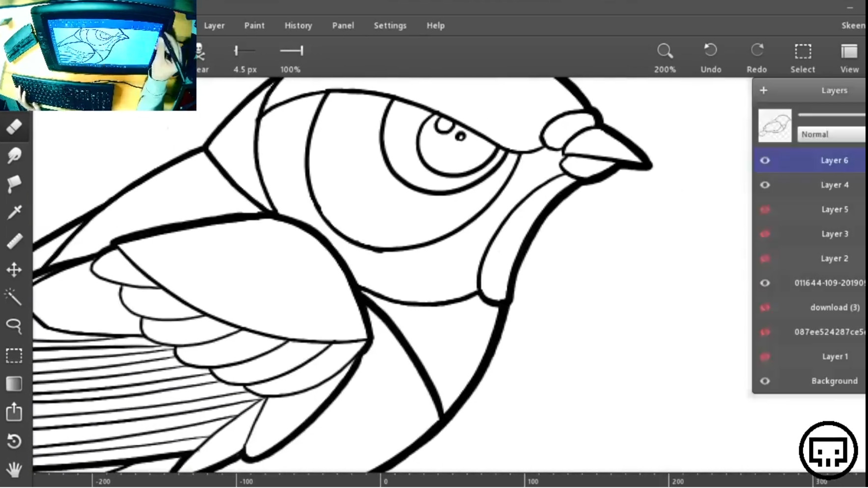Add a new layer with the plus button
This screenshot has width=868, height=488.
[763, 90]
